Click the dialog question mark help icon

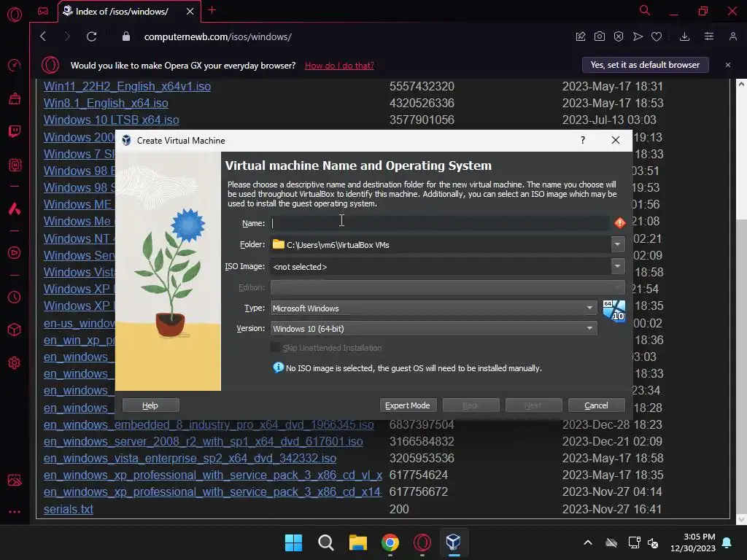click(x=583, y=140)
